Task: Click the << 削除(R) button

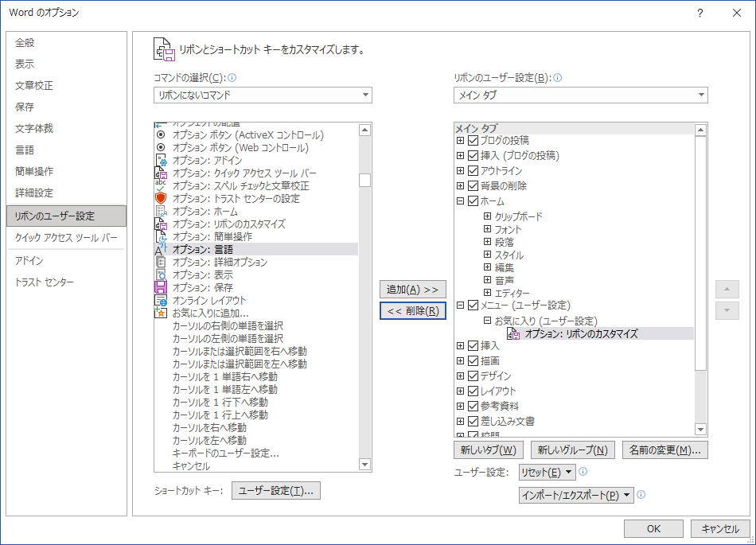Action: [x=413, y=311]
